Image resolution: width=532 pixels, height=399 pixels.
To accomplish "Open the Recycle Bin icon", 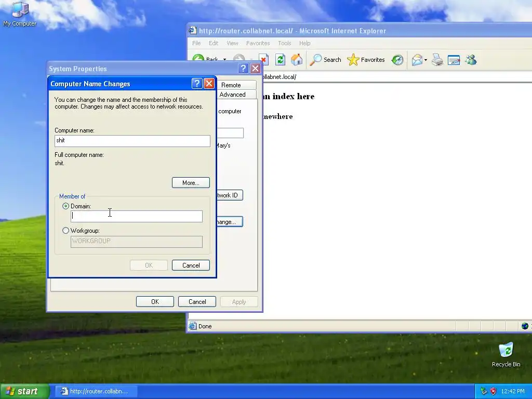I will (506, 354).
